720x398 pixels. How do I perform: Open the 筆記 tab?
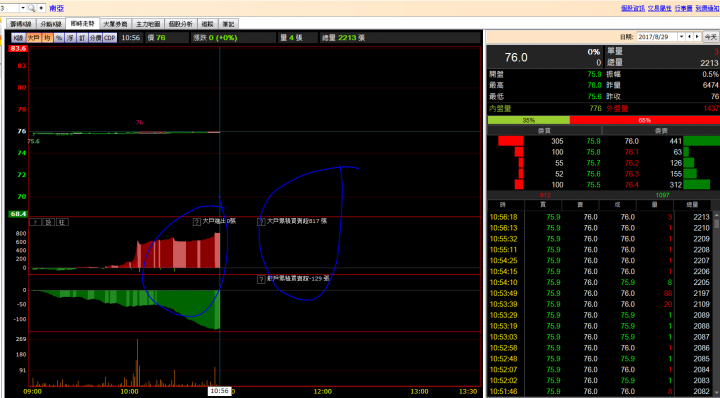point(228,24)
